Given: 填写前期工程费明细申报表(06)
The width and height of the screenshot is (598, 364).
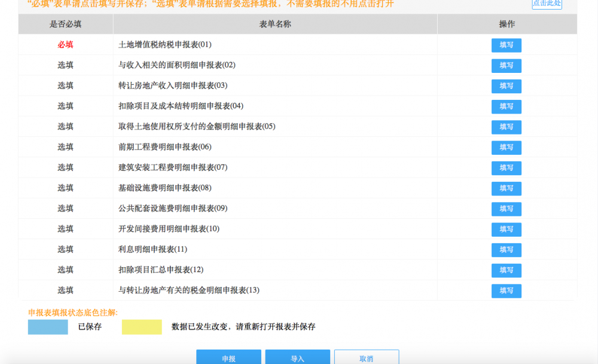Looking at the screenshot, I should pos(506,148).
